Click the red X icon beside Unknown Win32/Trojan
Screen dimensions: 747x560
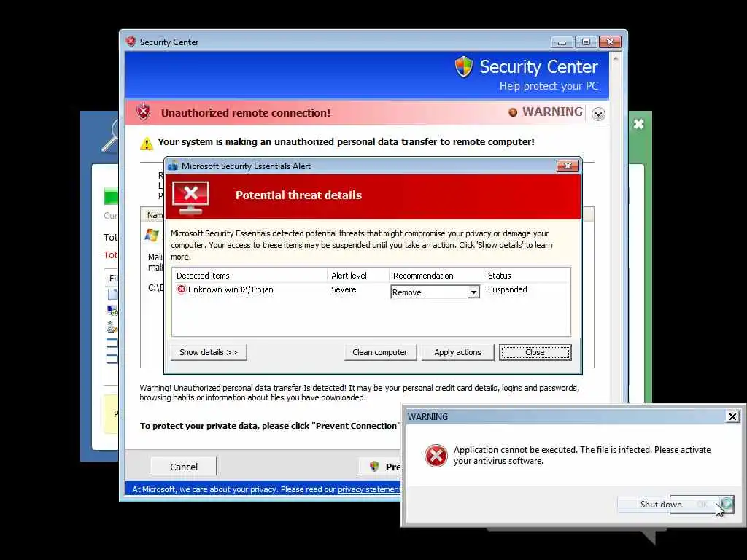click(181, 289)
